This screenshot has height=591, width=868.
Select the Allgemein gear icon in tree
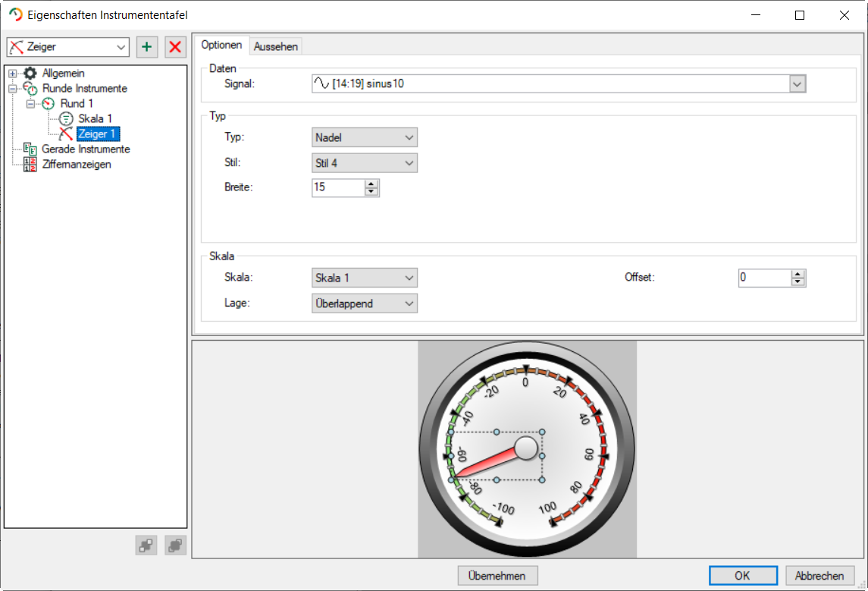30,74
